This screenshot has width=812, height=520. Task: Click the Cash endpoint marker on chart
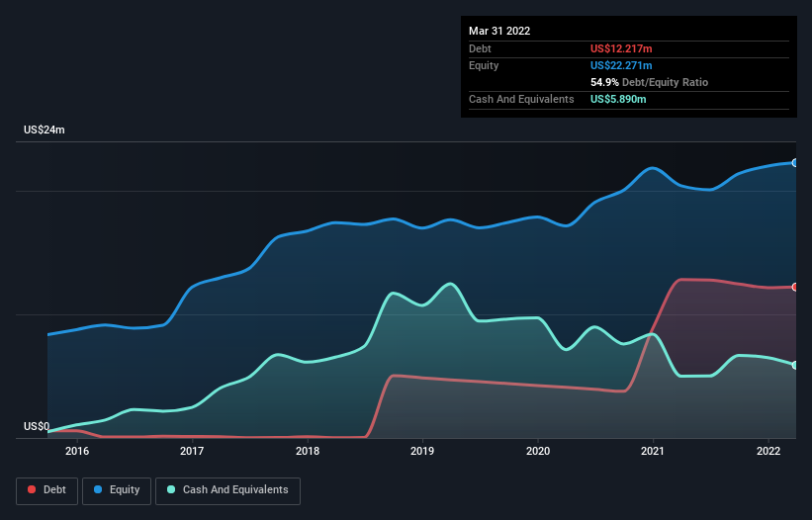(x=795, y=366)
